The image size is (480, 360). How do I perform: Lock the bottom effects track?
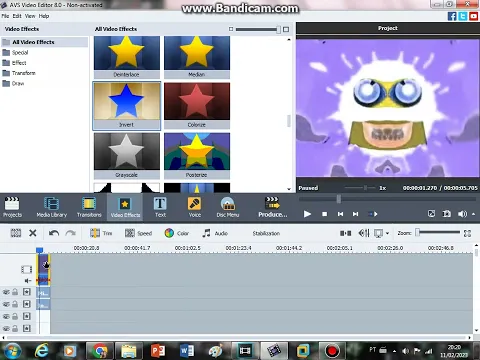[15, 329]
